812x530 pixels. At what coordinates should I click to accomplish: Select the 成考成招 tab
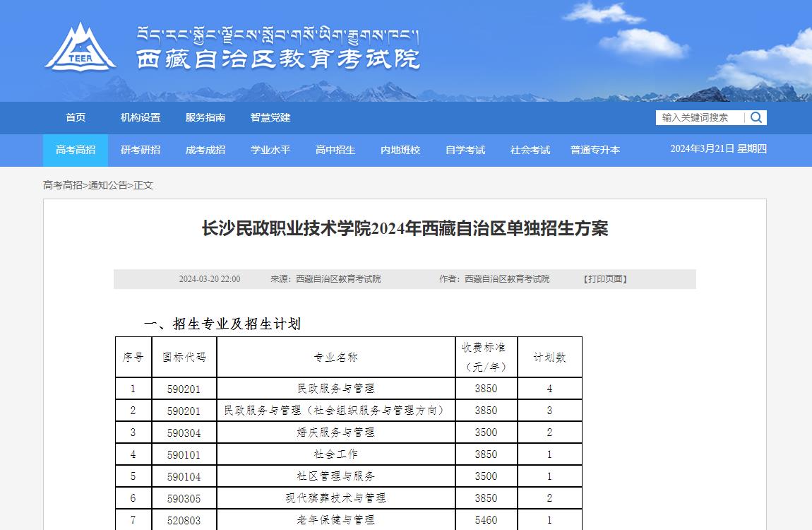click(205, 151)
